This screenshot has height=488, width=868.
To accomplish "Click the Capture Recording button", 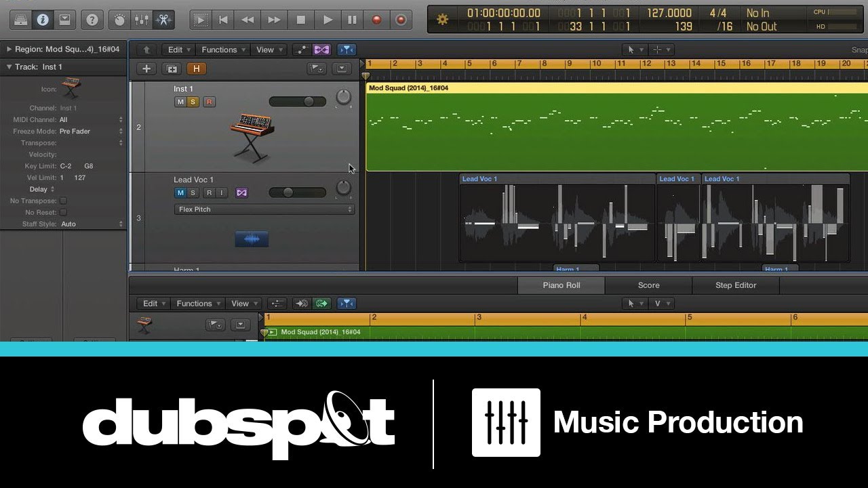I will coord(401,20).
